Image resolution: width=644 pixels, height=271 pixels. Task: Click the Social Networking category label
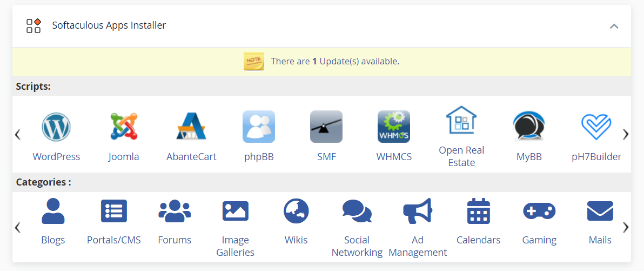click(x=357, y=246)
